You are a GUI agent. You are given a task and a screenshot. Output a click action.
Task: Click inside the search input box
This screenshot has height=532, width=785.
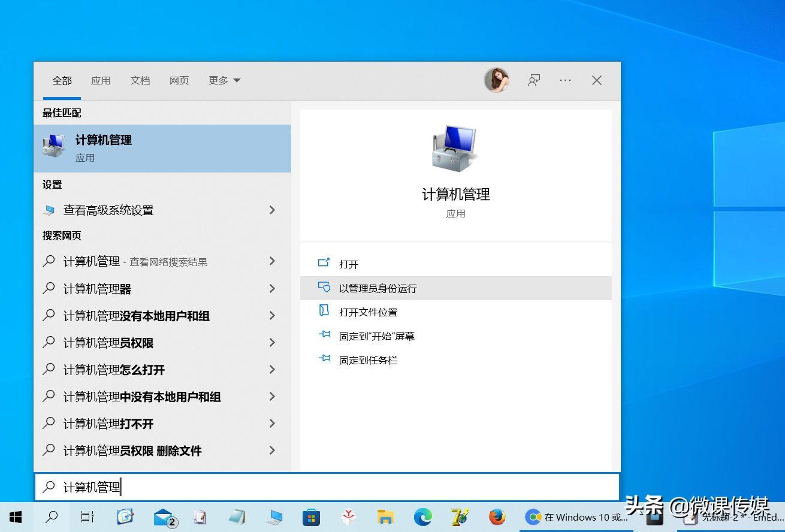[240, 486]
